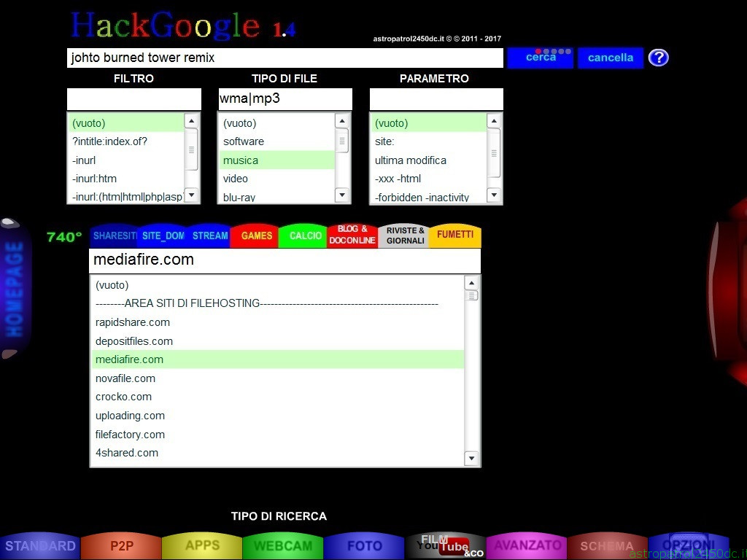Select STANDARD search type
This screenshot has width=747, height=560.
40,545
